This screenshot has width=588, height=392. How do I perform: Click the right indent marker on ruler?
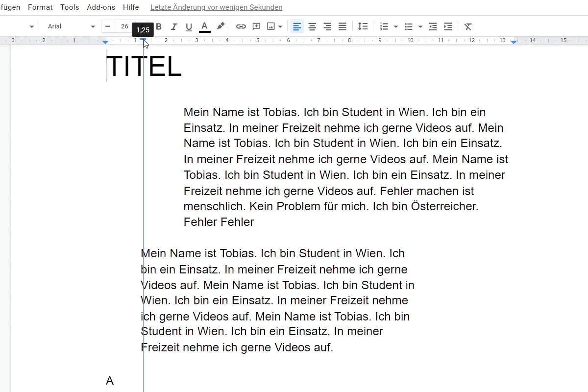pos(514,43)
